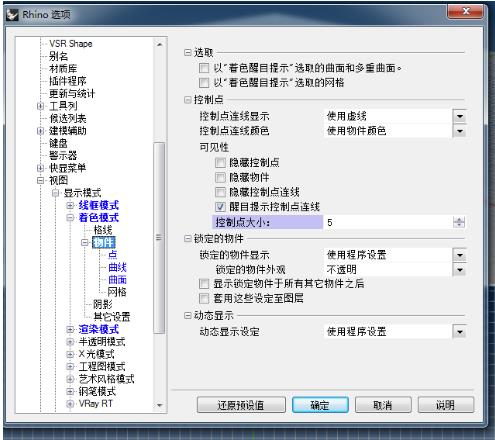Expand VRay RT tree node
Viewport: 495px width, 440px height.
click(x=70, y=404)
